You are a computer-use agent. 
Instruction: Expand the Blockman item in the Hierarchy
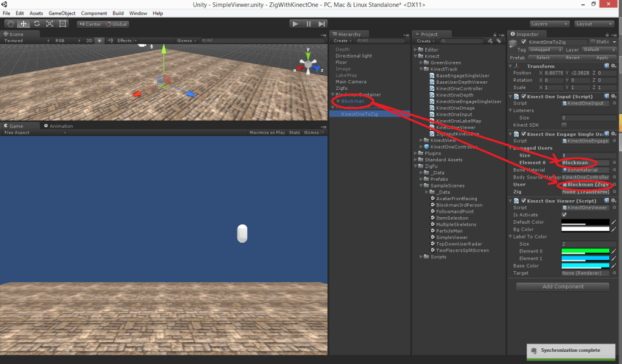338,101
